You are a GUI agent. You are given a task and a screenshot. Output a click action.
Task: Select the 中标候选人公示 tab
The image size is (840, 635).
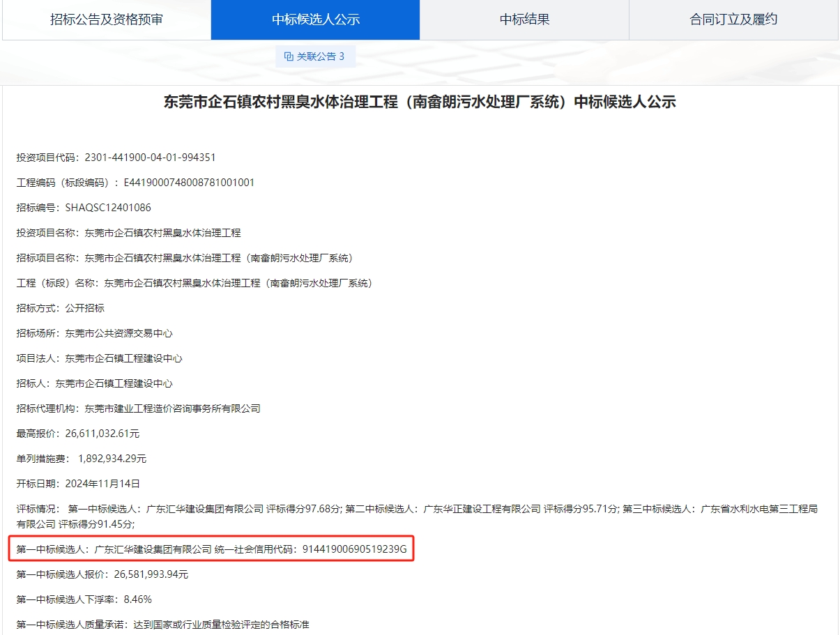click(x=315, y=20)
